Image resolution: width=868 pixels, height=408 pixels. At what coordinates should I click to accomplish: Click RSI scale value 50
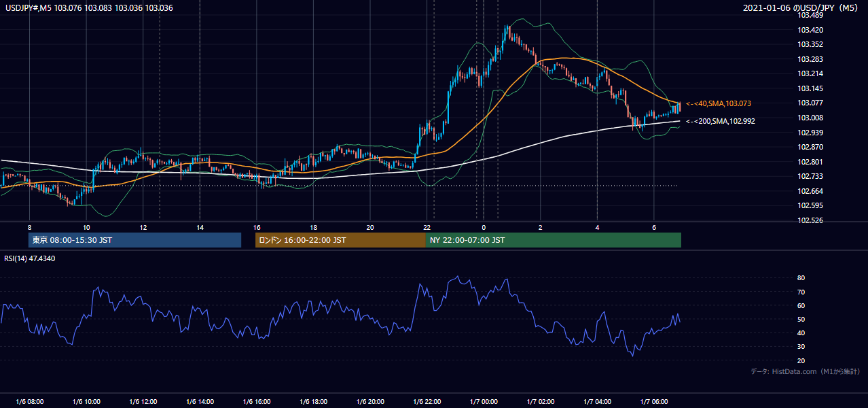(x=801, y=320)
